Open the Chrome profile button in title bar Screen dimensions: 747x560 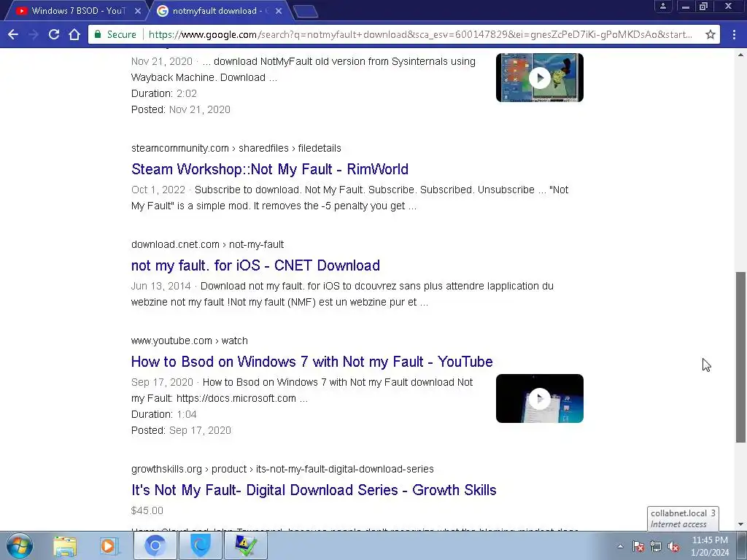click(662, 6)
